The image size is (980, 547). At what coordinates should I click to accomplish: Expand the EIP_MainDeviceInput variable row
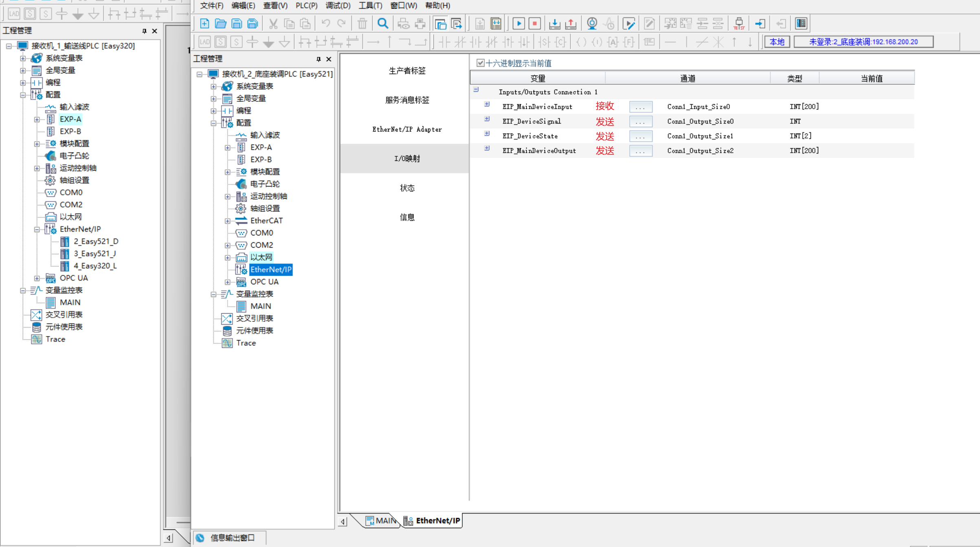[x=487, y=104]
